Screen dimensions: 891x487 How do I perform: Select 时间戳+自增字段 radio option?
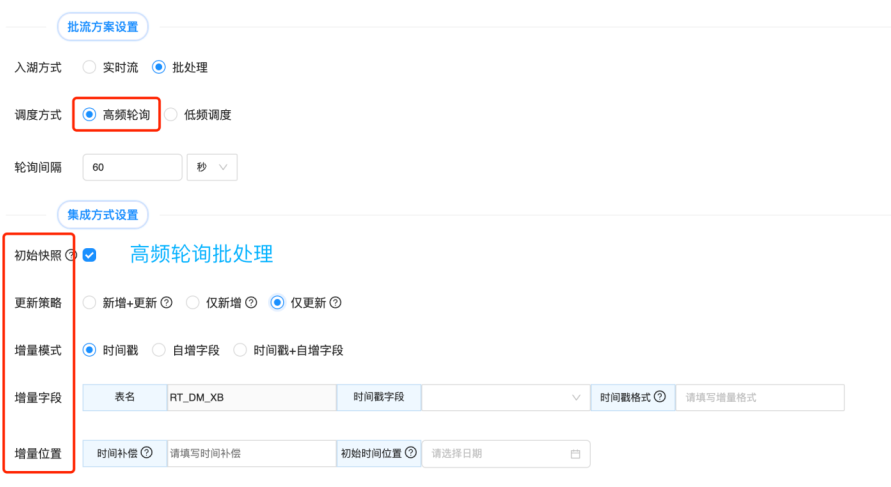pos(240,350)
